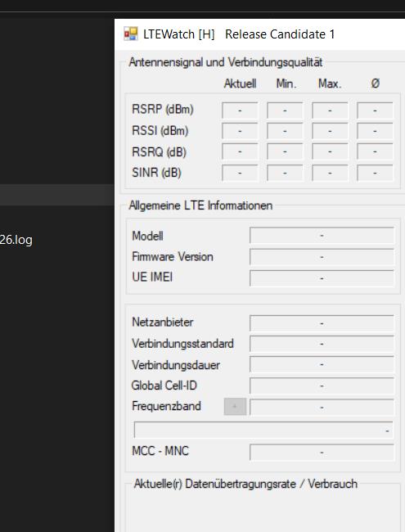
Task: Click the MCC - MNC value field
Action: [x=322, y=452]
